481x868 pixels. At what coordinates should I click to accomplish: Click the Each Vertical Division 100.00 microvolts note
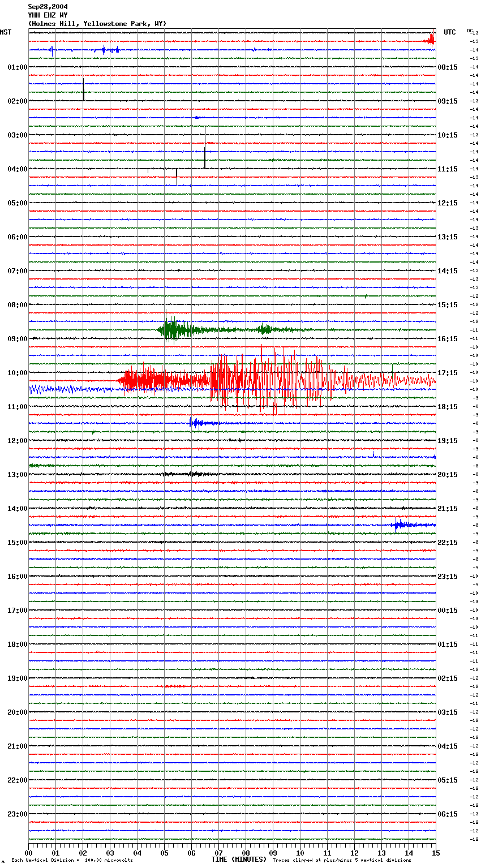click(72, 860)
